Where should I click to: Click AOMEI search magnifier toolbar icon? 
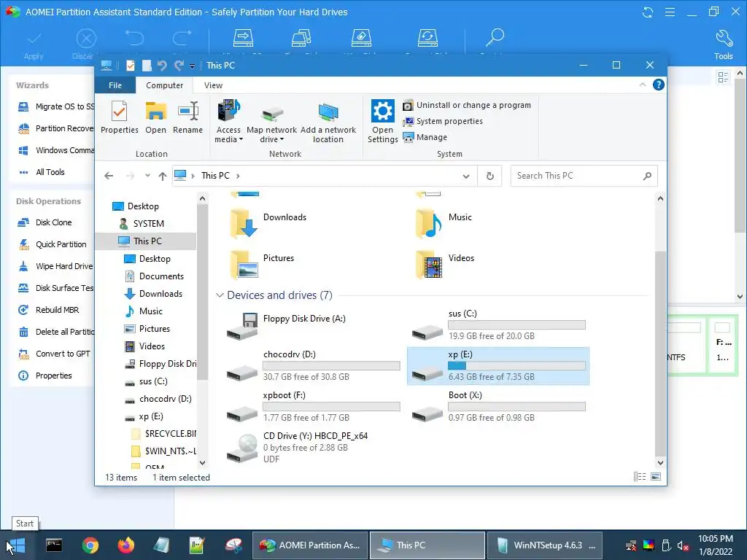[495, 38]
